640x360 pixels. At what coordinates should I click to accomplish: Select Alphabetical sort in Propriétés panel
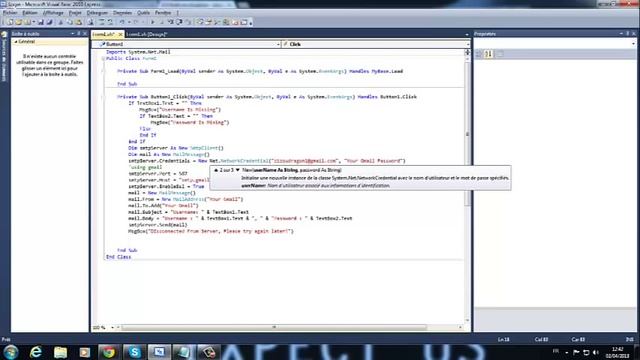coord(489,54)
